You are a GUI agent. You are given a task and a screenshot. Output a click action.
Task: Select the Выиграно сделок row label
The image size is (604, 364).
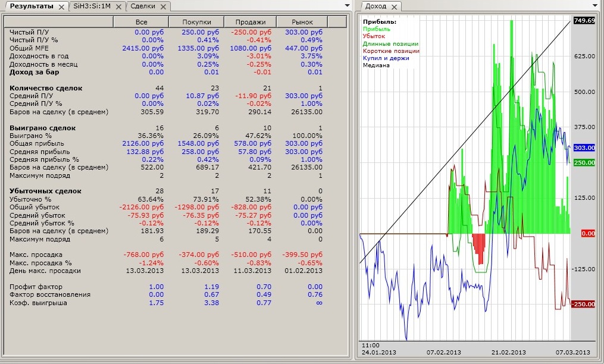[x=42, y=128]
